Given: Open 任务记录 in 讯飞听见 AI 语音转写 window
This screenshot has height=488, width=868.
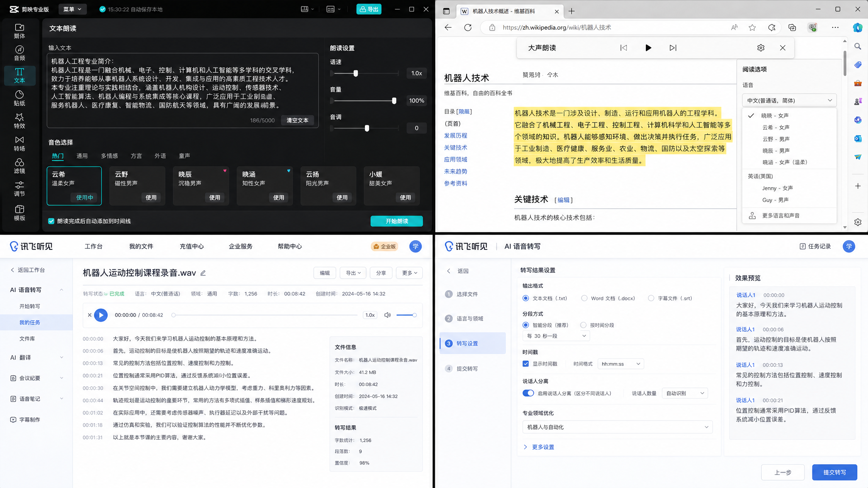Looking at the screenshot, I should pos(815,247).
